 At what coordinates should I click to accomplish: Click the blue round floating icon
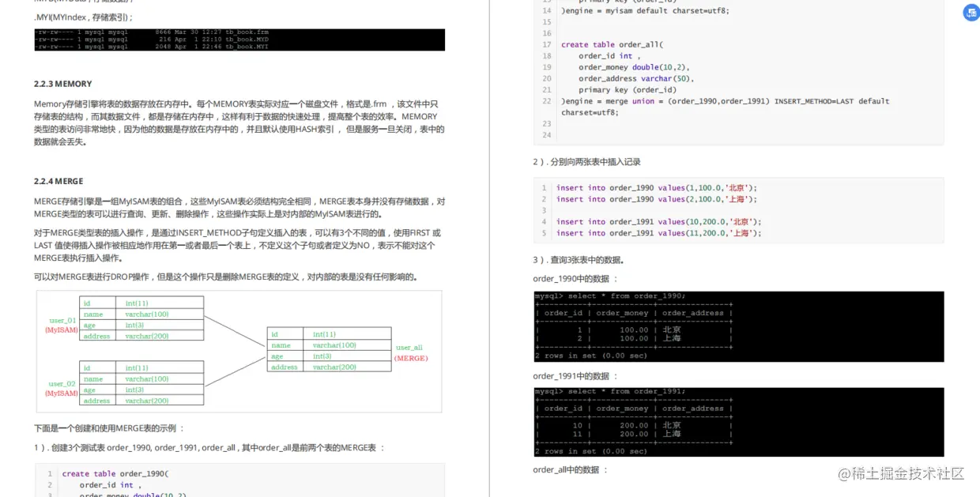971,13
